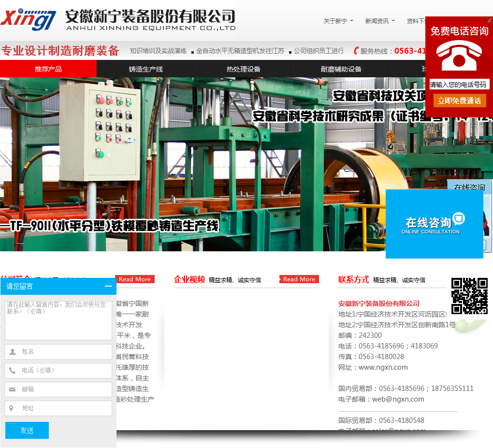493x448 pixels.
Task: Click Read More beside 企业视频
Action: click(299, 279)
